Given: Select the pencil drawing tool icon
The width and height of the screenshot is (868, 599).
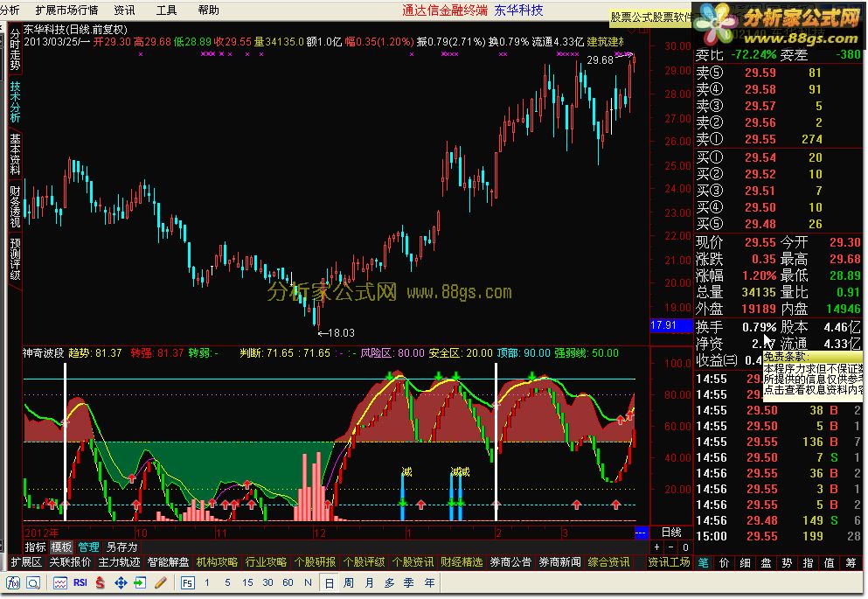Looking at the screenshot, I should (x=161, y=583).
